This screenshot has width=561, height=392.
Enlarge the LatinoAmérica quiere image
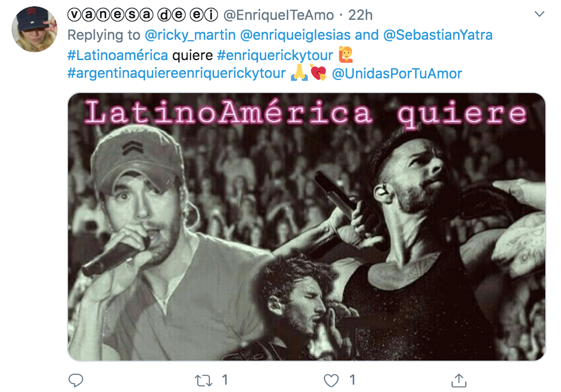(x=307, y=226)
